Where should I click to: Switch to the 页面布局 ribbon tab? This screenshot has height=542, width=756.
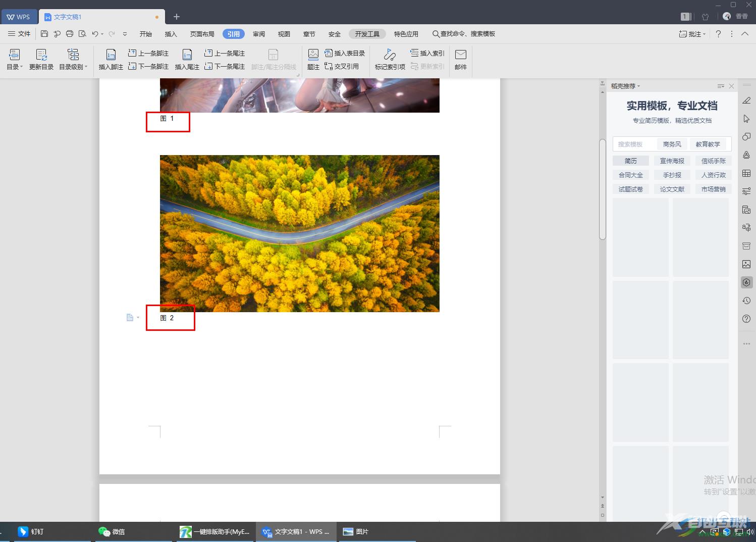(x=202, y=34)
